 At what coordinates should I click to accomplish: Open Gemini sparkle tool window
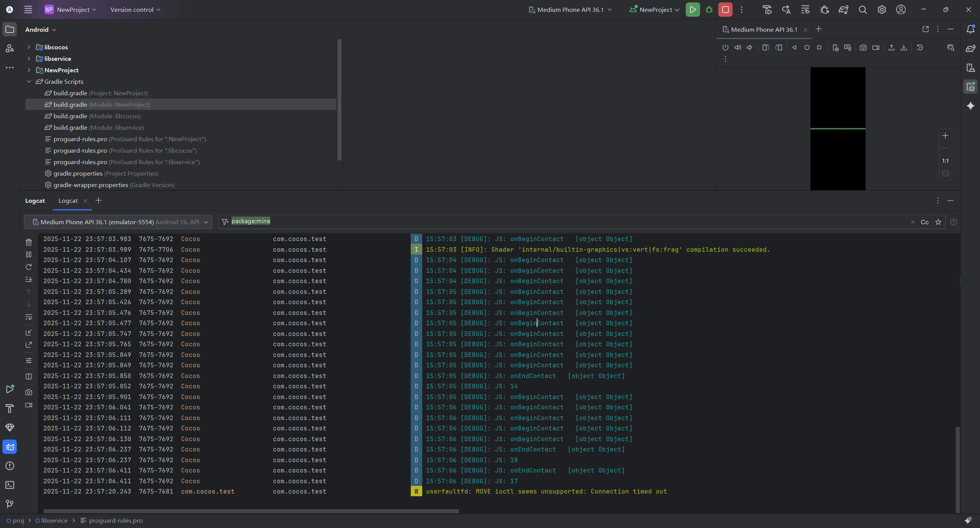pos(970,106)
